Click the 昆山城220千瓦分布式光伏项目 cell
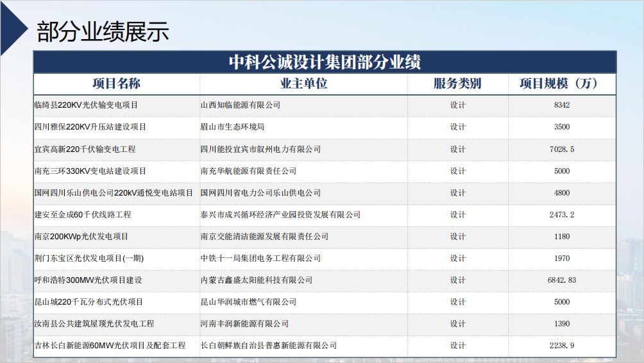This screenshot has height=363, width=644. [x=89, y=302]
